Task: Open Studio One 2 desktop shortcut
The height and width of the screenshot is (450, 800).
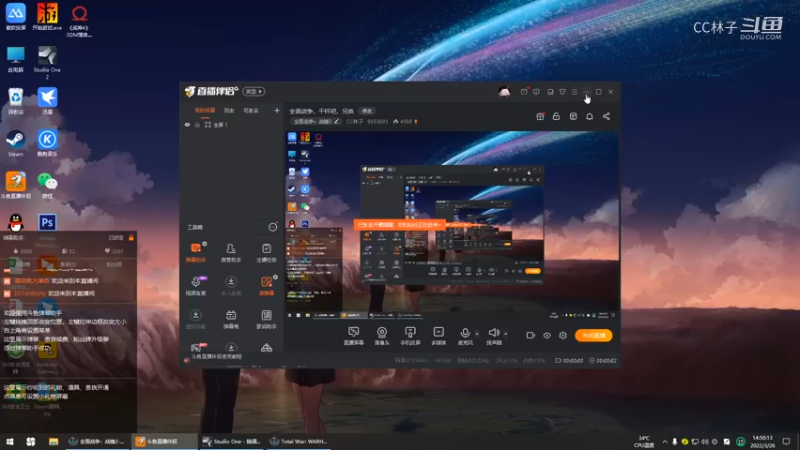Action: click(x=47, y=62)
